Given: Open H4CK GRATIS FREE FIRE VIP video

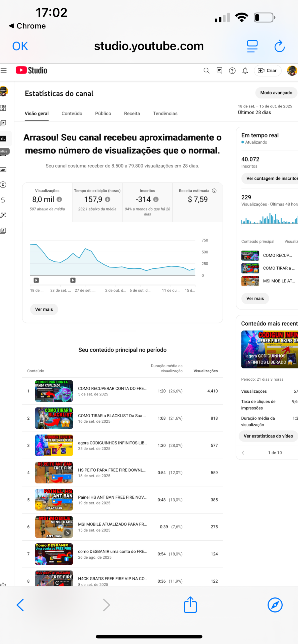Looking at the screenshot, I should pyautogui.click(x=122, y=578).
